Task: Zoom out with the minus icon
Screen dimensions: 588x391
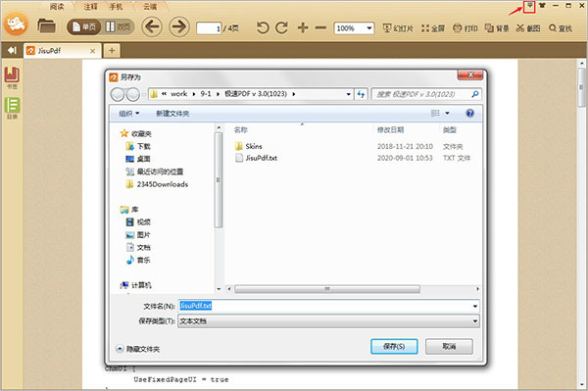Action: click(320, 27)
